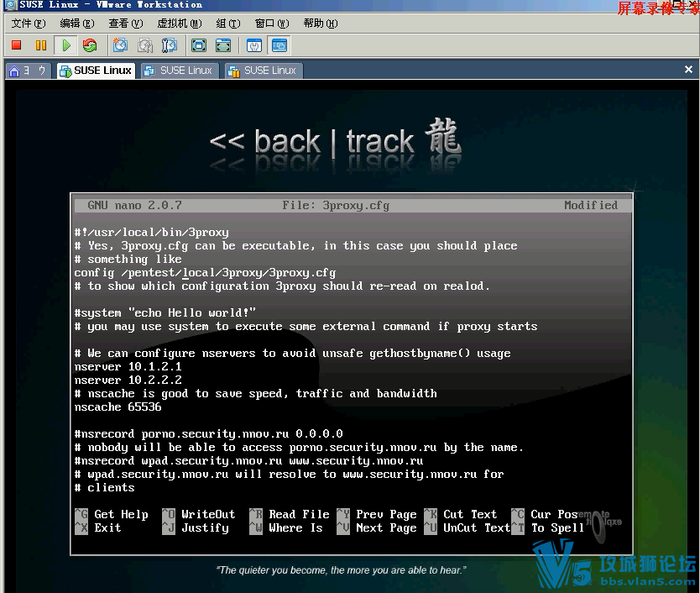700x593 pixels.
Task: Click the VMware Workstation title bar icon
Action: point(10,5)
